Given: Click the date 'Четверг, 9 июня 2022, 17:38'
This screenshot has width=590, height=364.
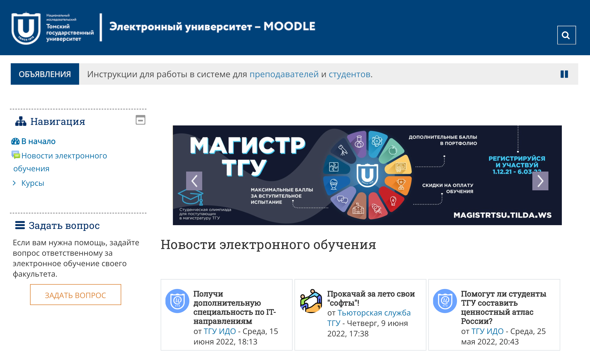Looking at the screenshot, I should [x=368, y=328].
